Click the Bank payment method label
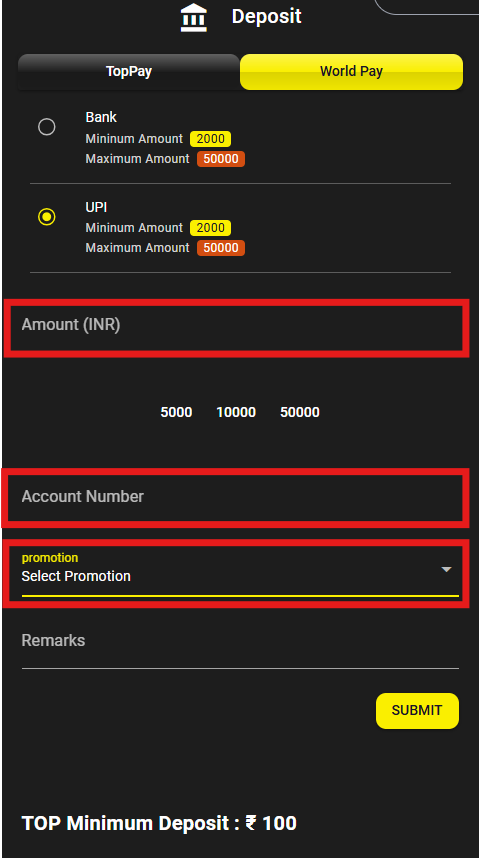The height and width of the screenshot is (858, 479). 101,117
